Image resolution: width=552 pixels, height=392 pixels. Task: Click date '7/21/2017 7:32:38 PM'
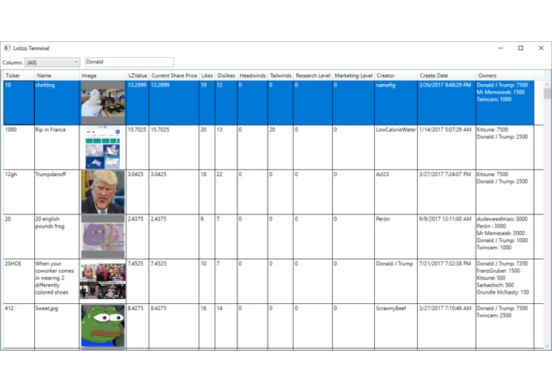pos(446,281)
